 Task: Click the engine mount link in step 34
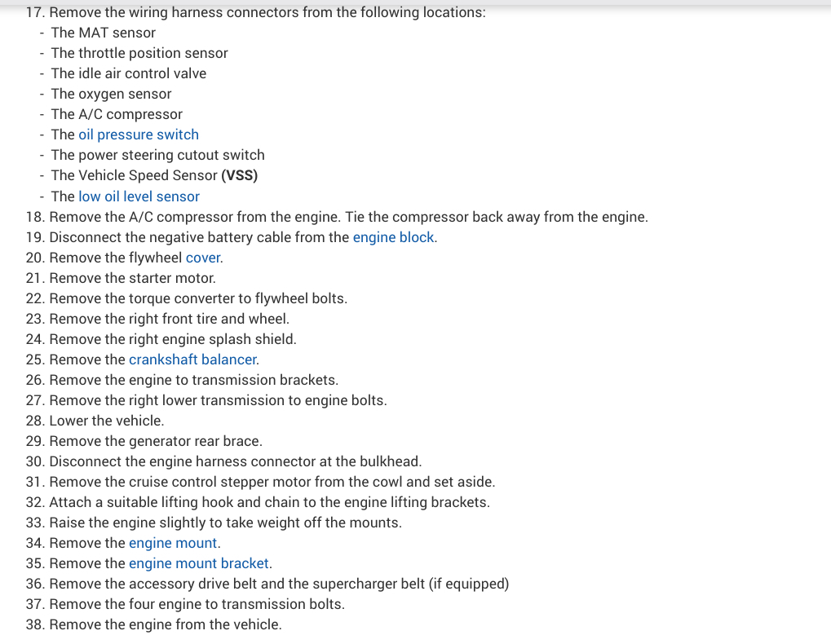click(173, 543)
